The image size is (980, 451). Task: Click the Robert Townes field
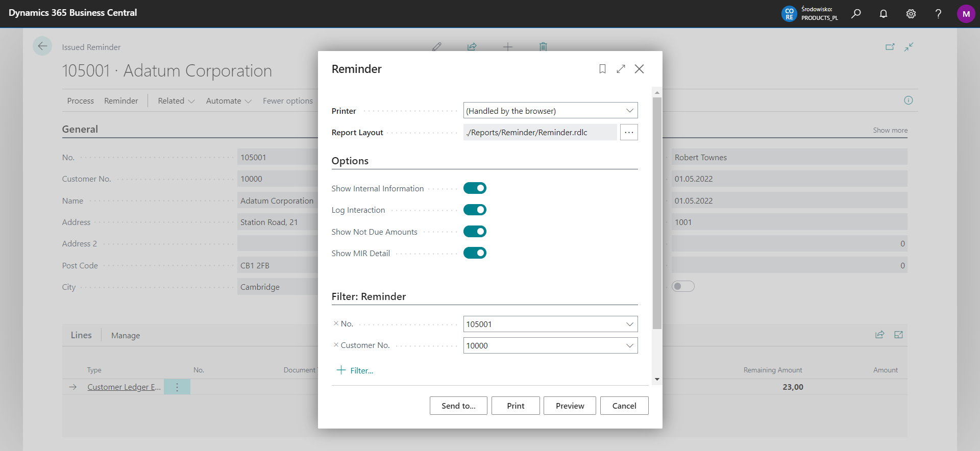789,158
